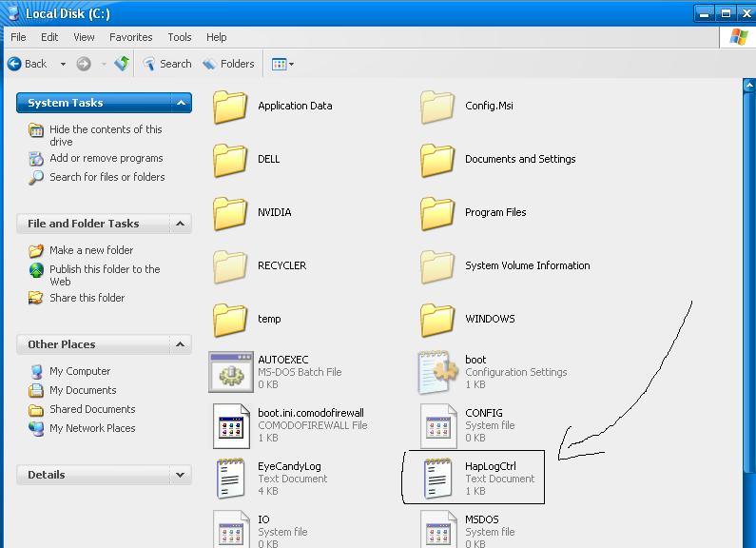
Task: Click the magnifier Search for files icon
Action: [36, 178]
